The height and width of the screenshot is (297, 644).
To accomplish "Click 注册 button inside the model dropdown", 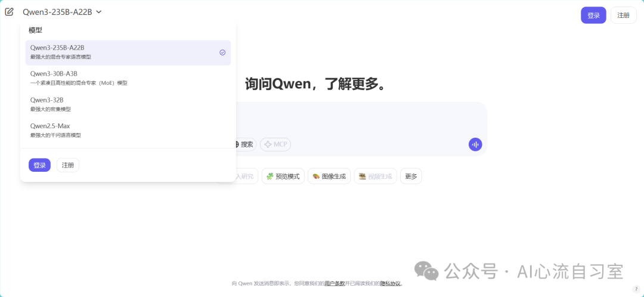I will click(68, 165).
